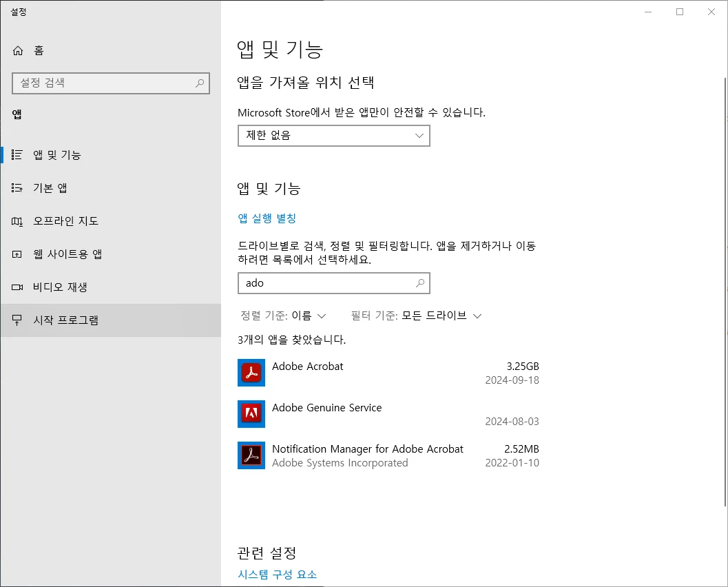Select the Adobe Genuine Service entry name
Screen dimensions: 728x587
(327, 408)
